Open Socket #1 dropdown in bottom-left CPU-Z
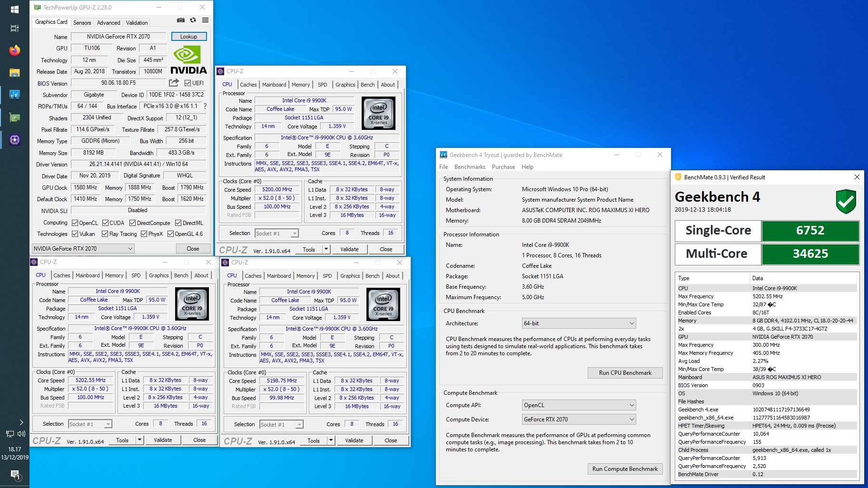Viewport: 868px width, 488px height. coord(90,424)
